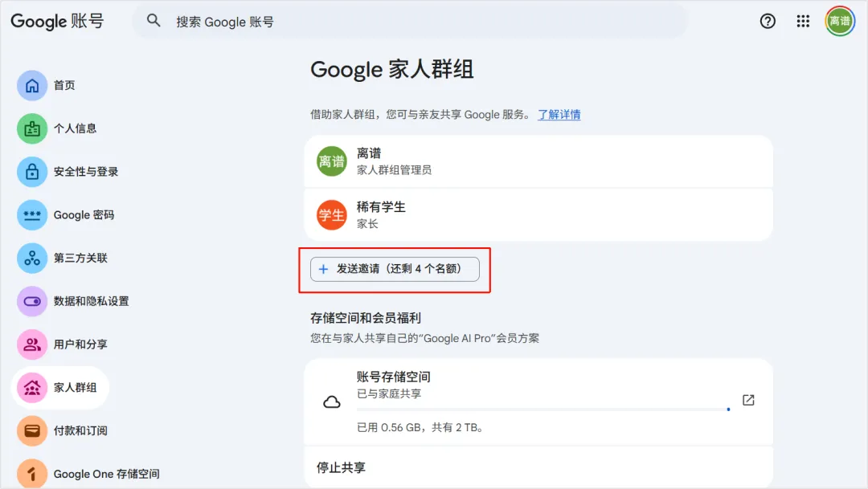868x489 pixels.
Task: Click the search magnifier icon
Action: click(x=154, y=22)
